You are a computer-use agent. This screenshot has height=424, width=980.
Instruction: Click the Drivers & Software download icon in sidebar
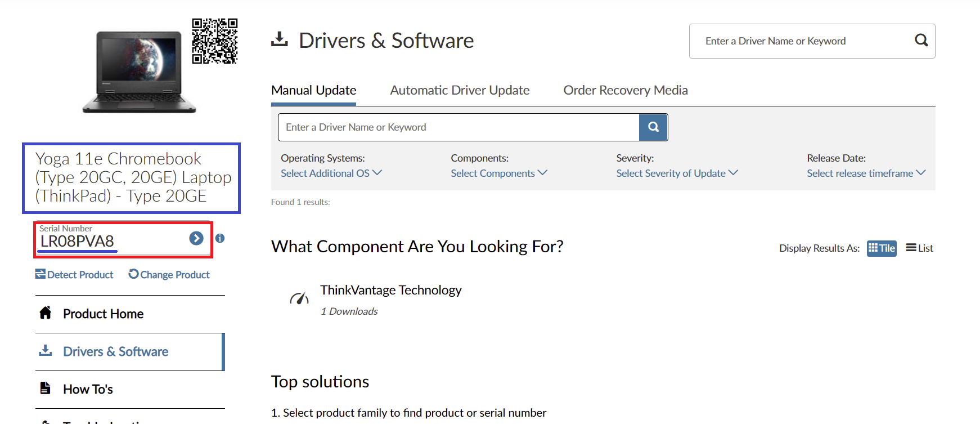46,351
